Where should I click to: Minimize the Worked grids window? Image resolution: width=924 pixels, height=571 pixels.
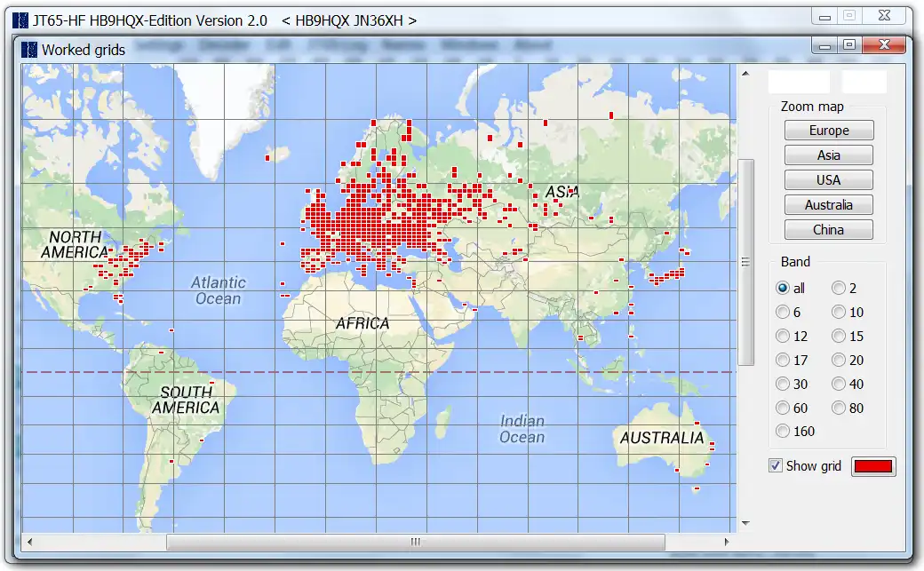pos(824,44)
